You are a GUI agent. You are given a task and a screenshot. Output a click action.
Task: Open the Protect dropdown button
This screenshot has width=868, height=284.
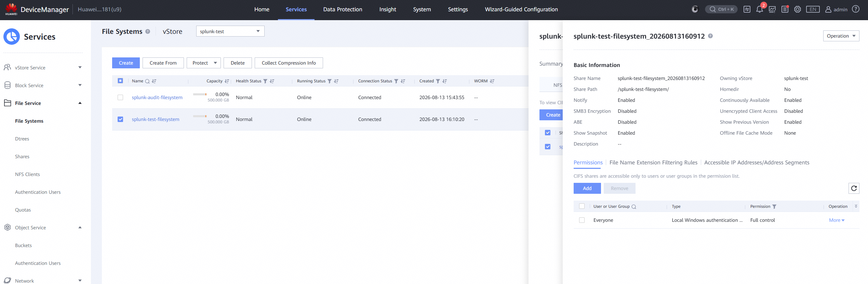click(204, 63)
